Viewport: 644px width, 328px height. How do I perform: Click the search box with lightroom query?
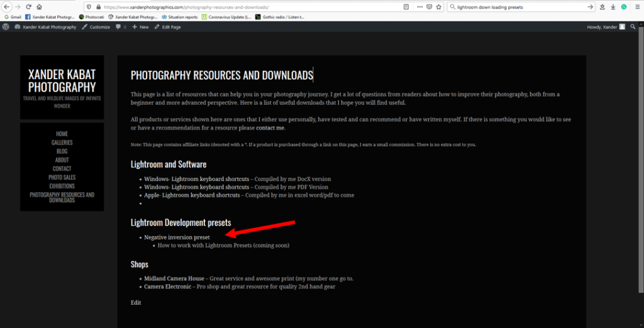pyautogui.click(x=521, y=7)
